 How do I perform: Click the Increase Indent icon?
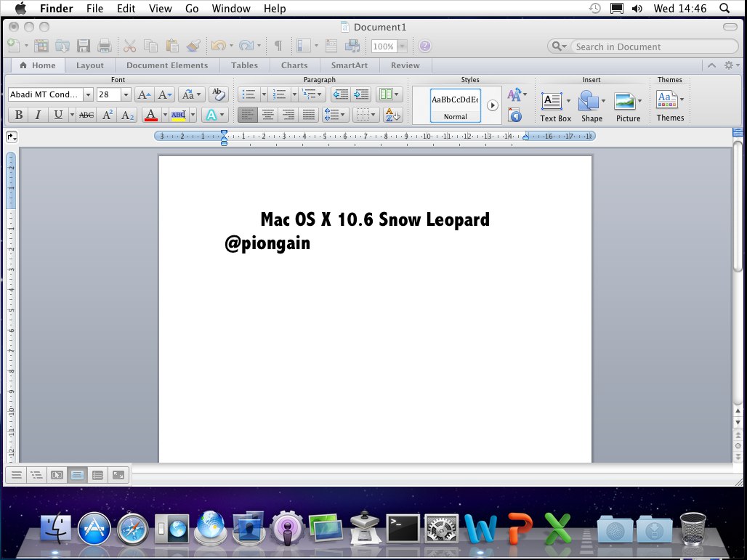[x=361, y=94]
